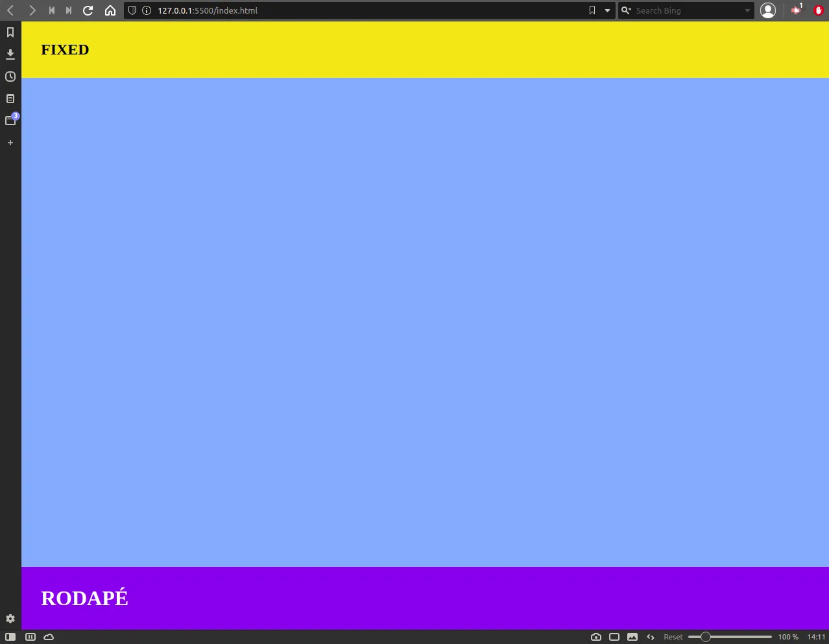Viewport: 829px width, 644px height.
Task: Expand the search engine selector dropdown
Action: pyautogui.click(x=626, y=10)
